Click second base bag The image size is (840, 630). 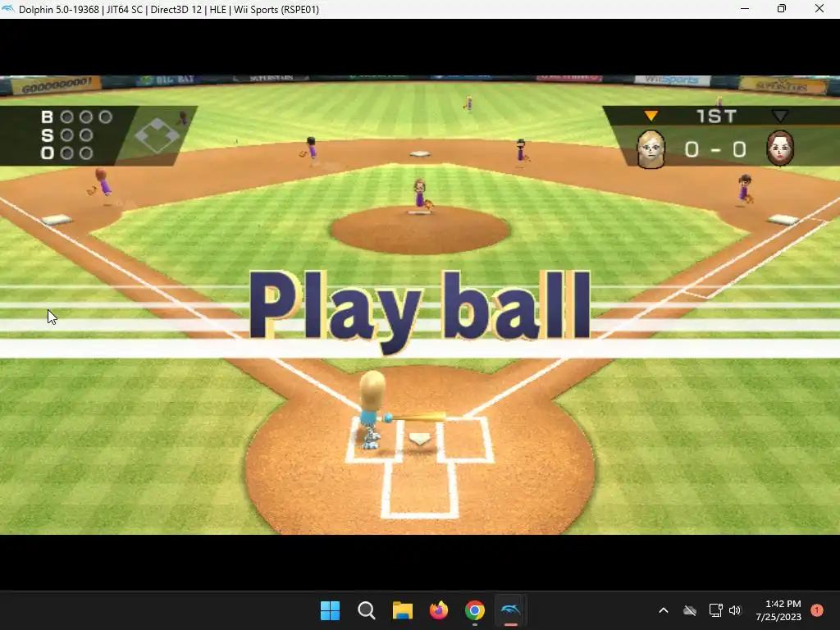tap(420, 153)
